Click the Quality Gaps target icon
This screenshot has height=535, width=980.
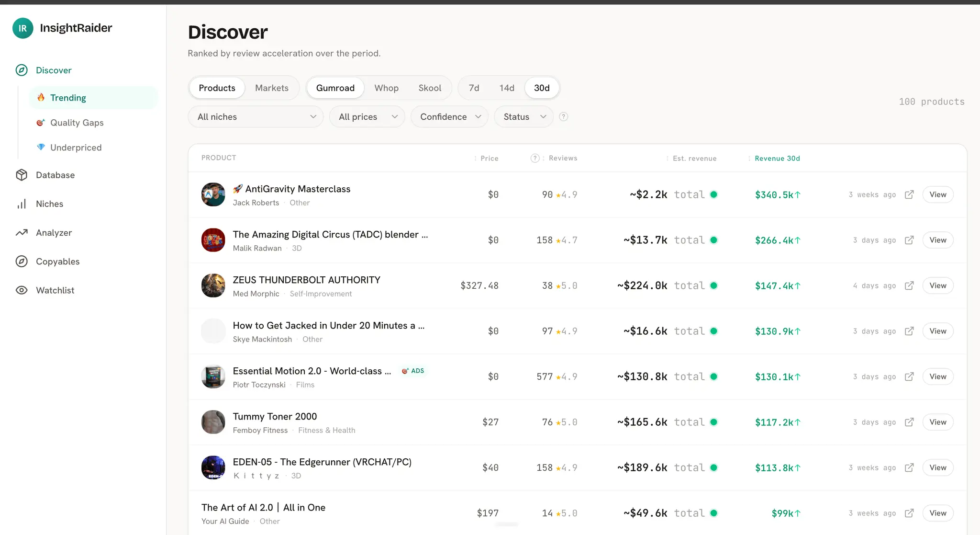pyautogui.click(x=41, y=123)
